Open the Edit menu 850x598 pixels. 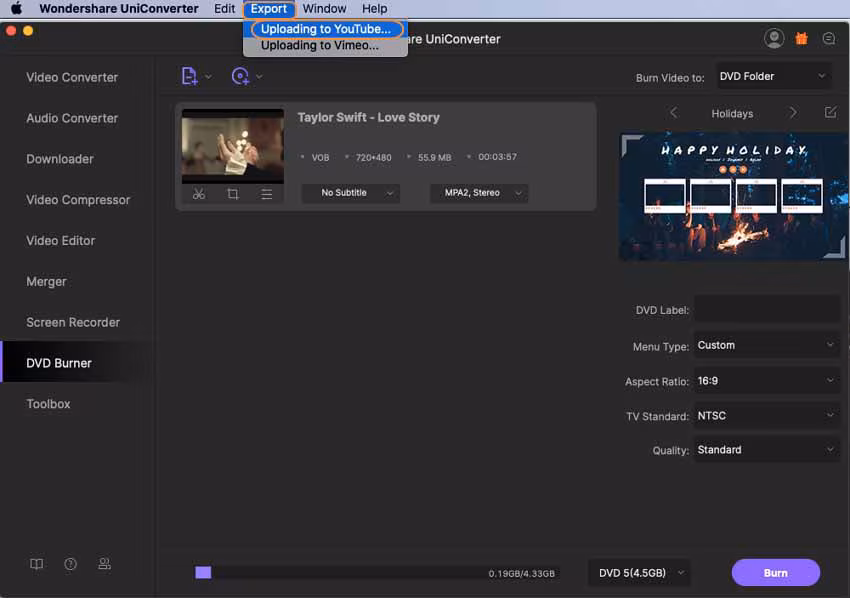click(224, 9)
